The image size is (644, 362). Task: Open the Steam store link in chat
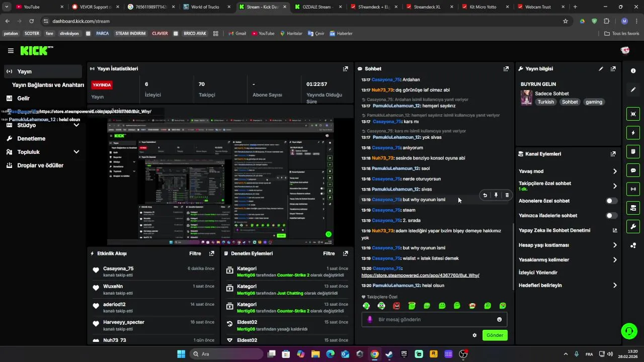(420, 276)
